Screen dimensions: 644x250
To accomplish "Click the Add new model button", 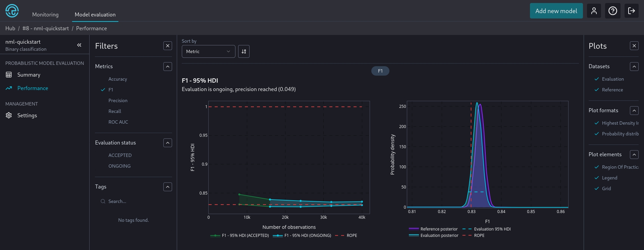I will coord(556,11).
